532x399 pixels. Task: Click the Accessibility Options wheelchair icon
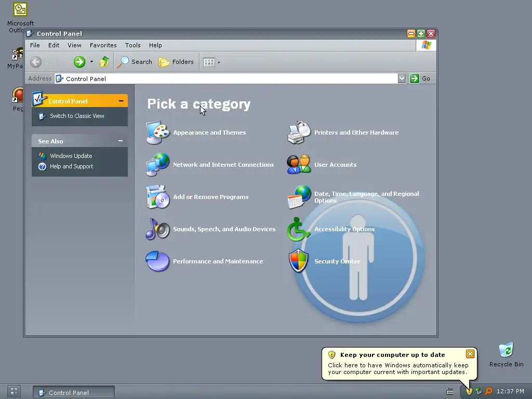tap(298, 229)
